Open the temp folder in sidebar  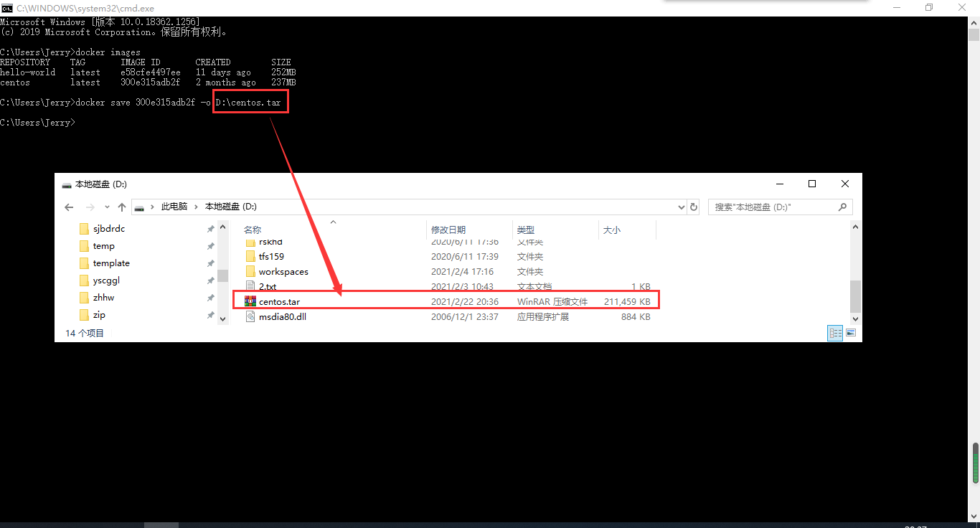pos(104,246)
